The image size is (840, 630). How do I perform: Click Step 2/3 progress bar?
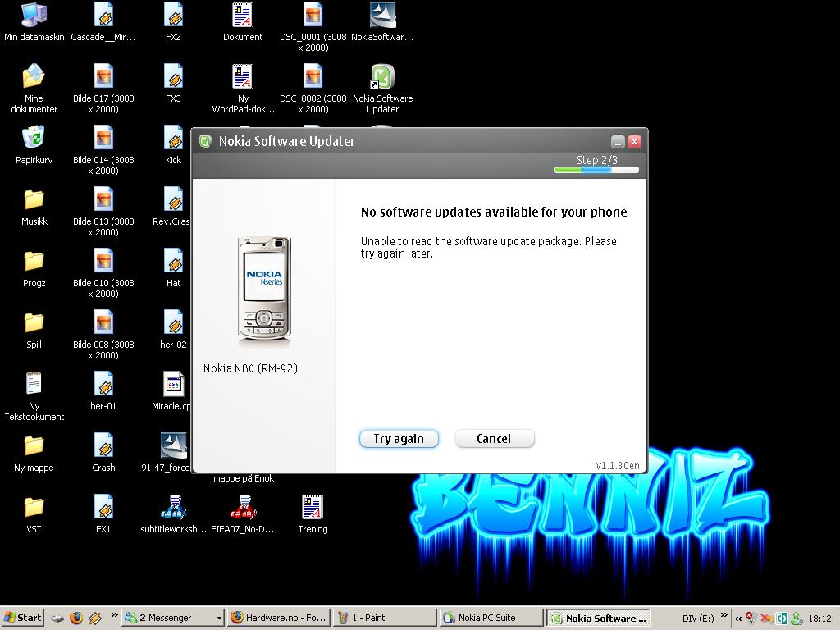click(x=596, y=171)
